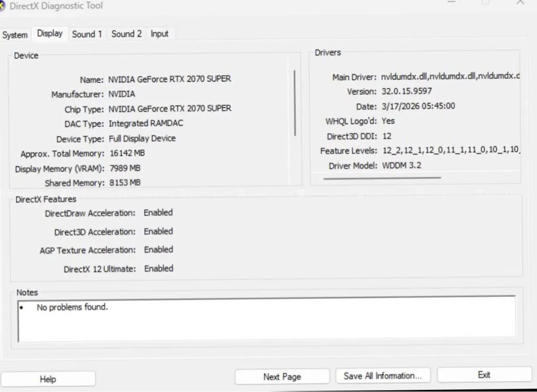537x392 pixels.
Task: Click the '7989 MB' VRAM value
Action: tap(125, 168)
